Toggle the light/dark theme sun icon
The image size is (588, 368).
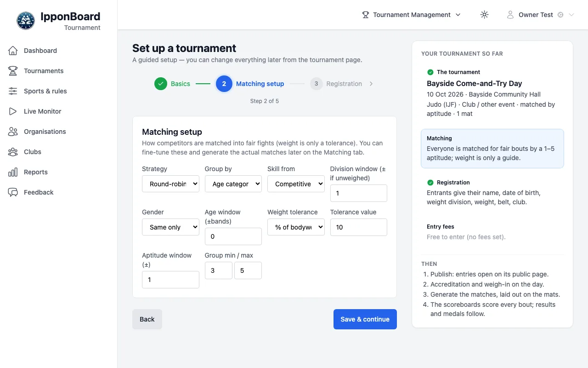pyautogui.click(x=484, y=15)
